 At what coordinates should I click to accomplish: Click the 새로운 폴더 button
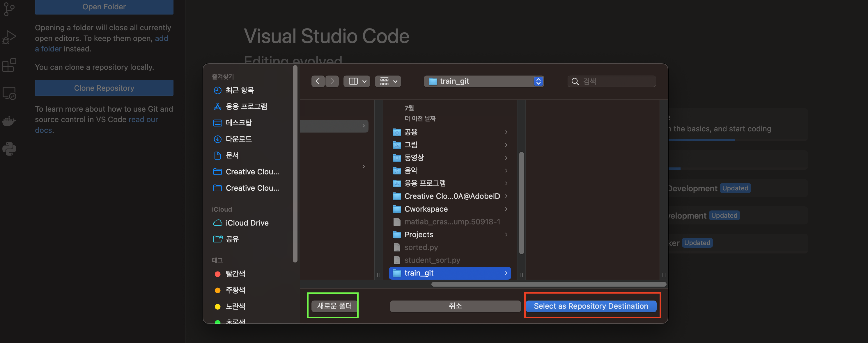334,306
